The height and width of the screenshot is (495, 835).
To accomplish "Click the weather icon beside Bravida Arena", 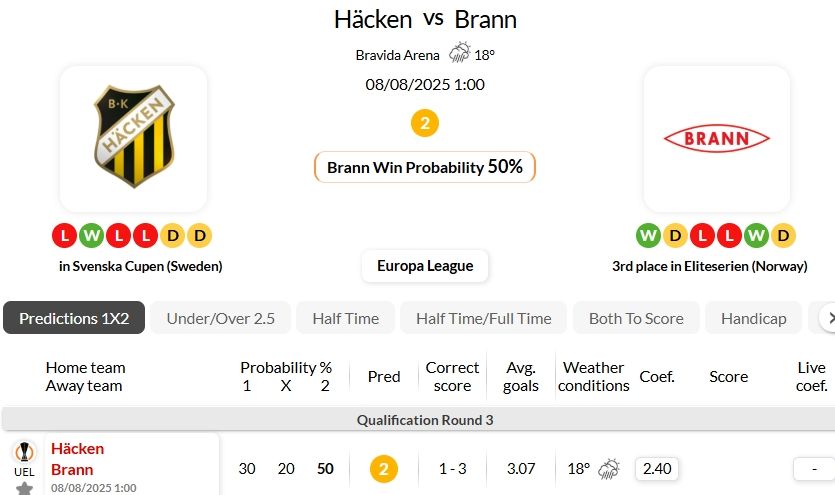I will coord(460,54).
